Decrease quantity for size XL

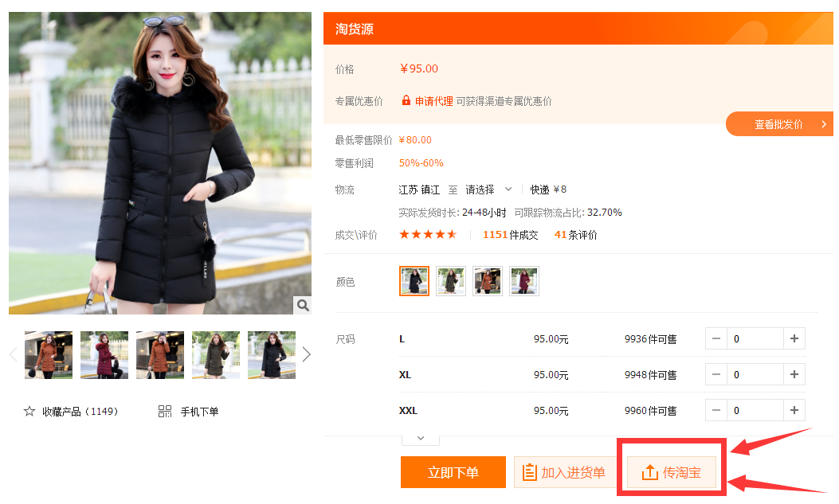tap(716, 375)
